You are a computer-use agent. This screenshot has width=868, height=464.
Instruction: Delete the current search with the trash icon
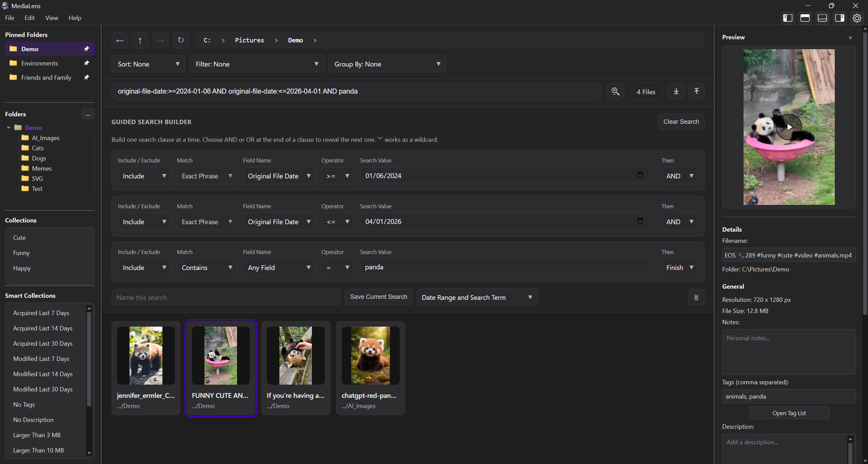[696, 297]
